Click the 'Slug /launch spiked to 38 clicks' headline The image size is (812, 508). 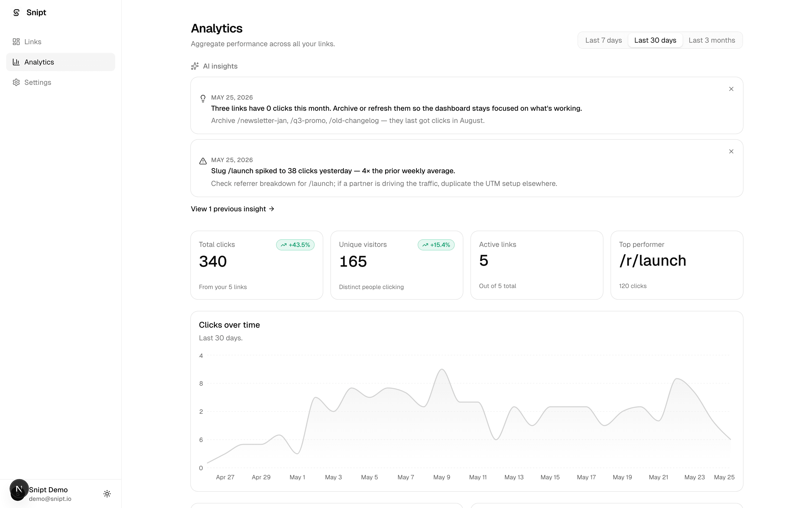333,171
